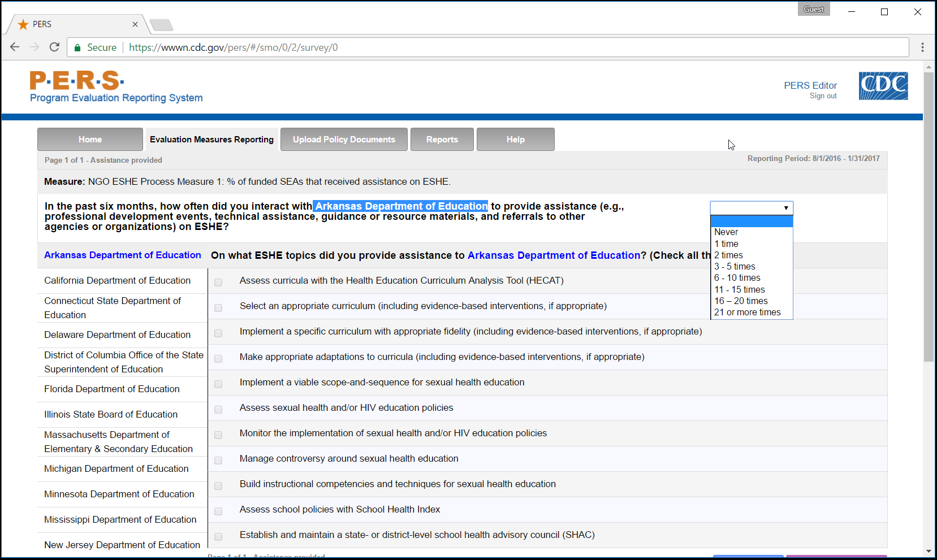Click the PERS Editor link
The image size is (937, 560).
[x=810, y=85]
